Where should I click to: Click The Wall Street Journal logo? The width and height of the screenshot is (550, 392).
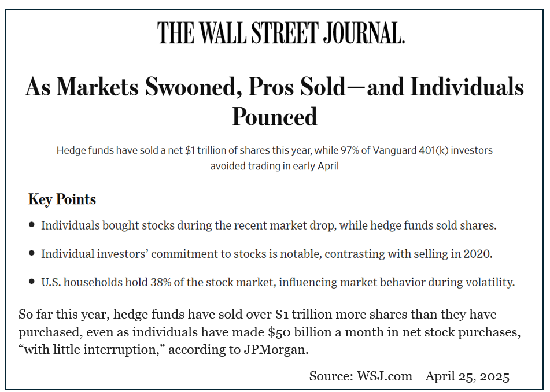[280, 32]
